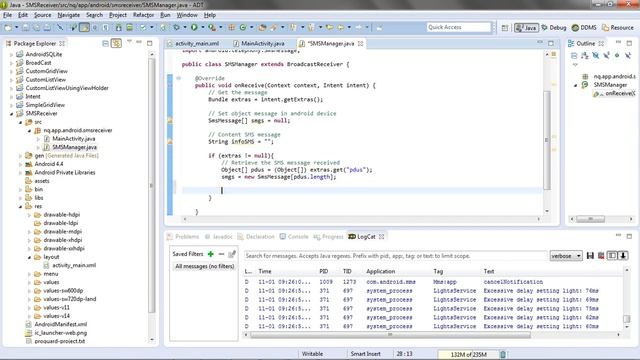The width and height of the screenshot is (640, 360).
Task: Click the editor vertical scrollbar
Action: 547,140
